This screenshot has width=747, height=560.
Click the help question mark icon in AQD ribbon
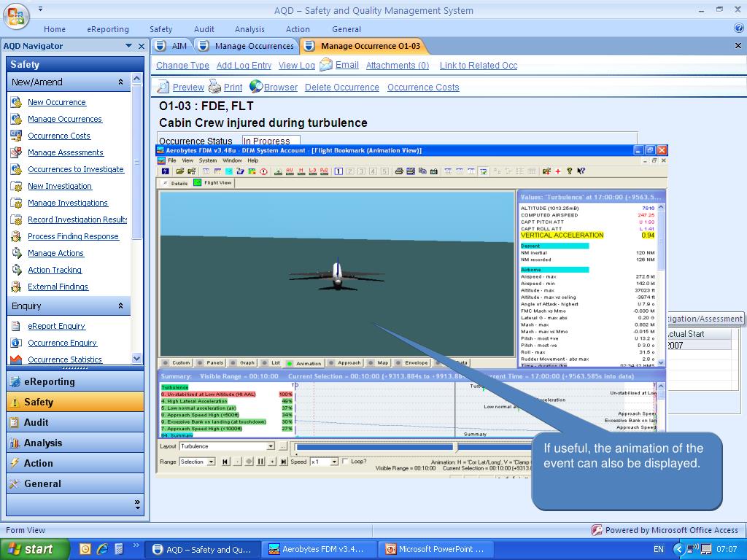point(738,28)
